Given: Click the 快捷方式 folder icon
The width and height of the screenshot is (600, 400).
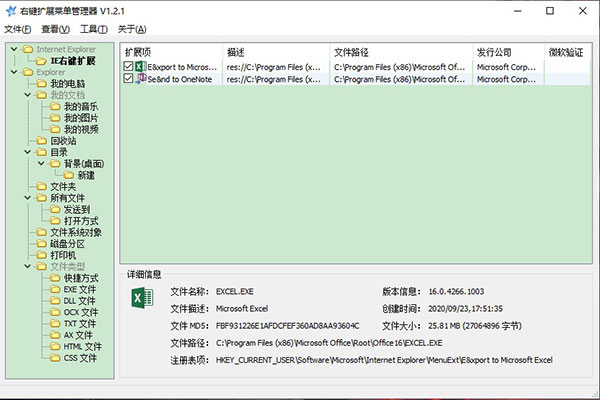Looking at the screenshot, I should coord(55,278).
